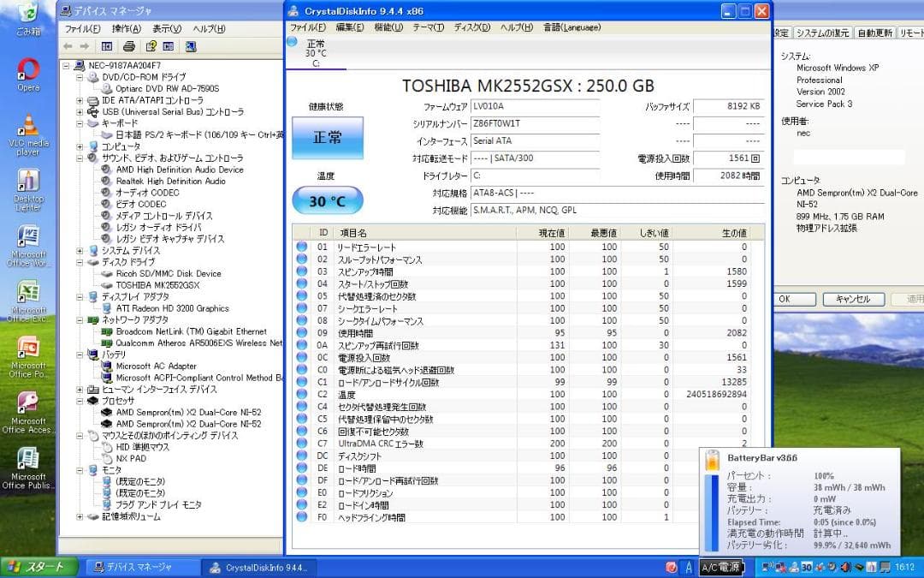Switch to 自動更新 tab in System Properties
Screen dimensions: 924x578
pos(874,33)
